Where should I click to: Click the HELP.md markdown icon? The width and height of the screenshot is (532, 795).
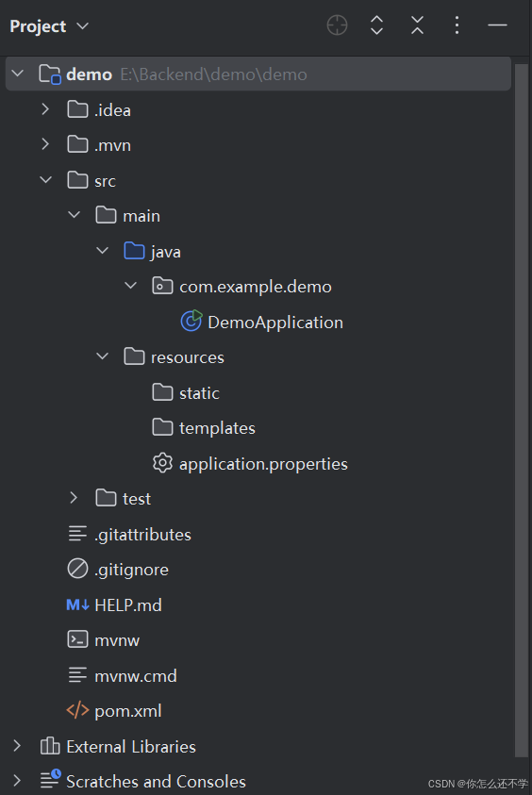pos(77,605)
